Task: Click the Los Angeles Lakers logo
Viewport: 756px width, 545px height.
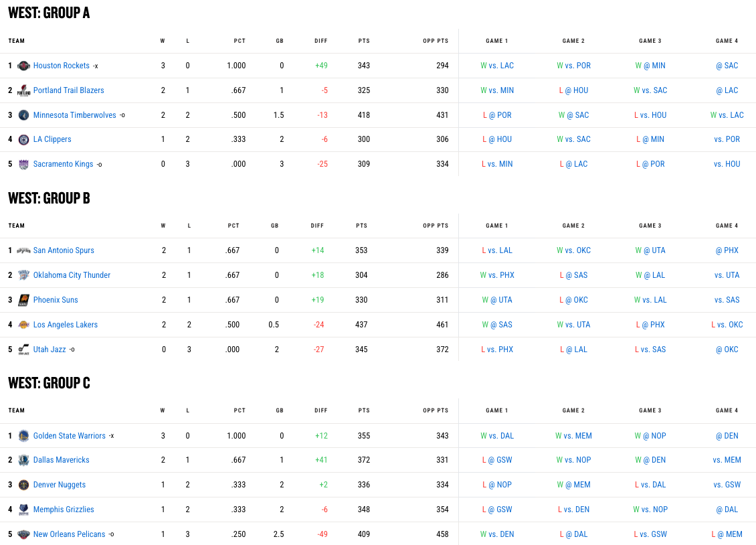Action: coord(24,325)
